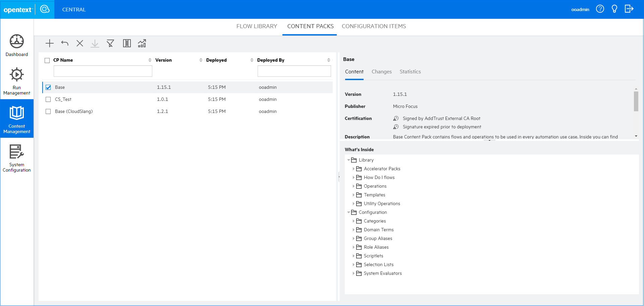Sort the table by Version column
This screenshot has height=306, width=644.
[201, 60]
